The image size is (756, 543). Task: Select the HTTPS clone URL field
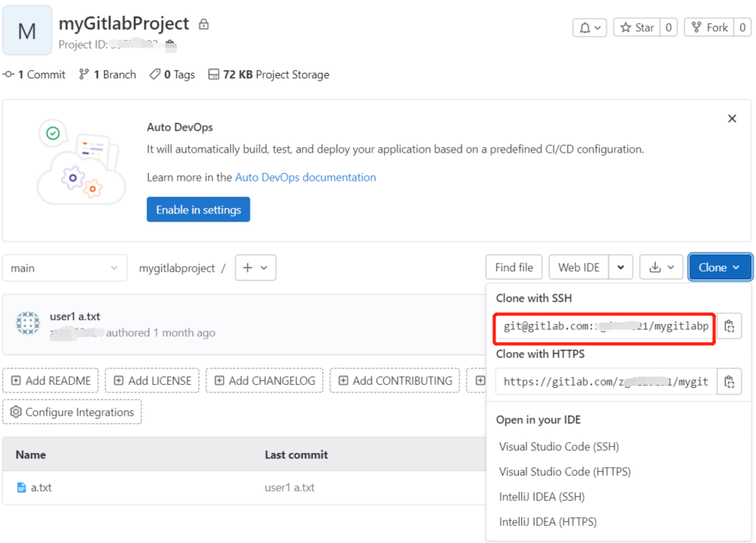click(606, 382)
